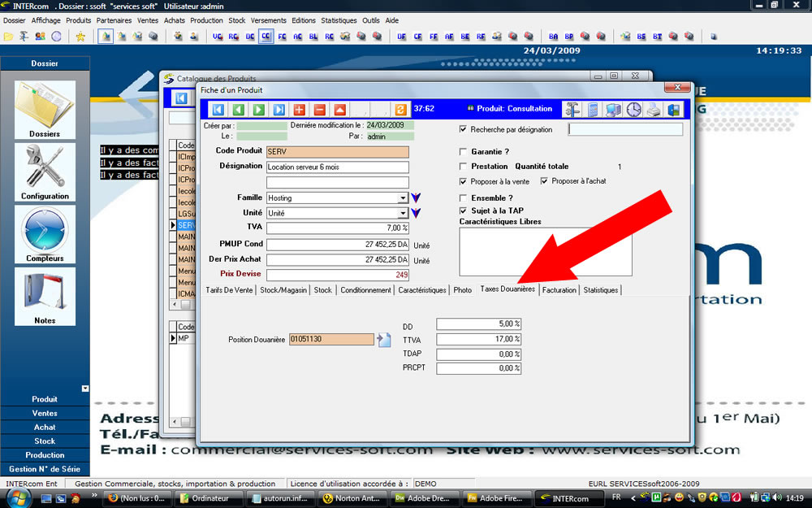
Task: Switch to Norton Ant... taskbar window
Action: [x=352, y=499]
